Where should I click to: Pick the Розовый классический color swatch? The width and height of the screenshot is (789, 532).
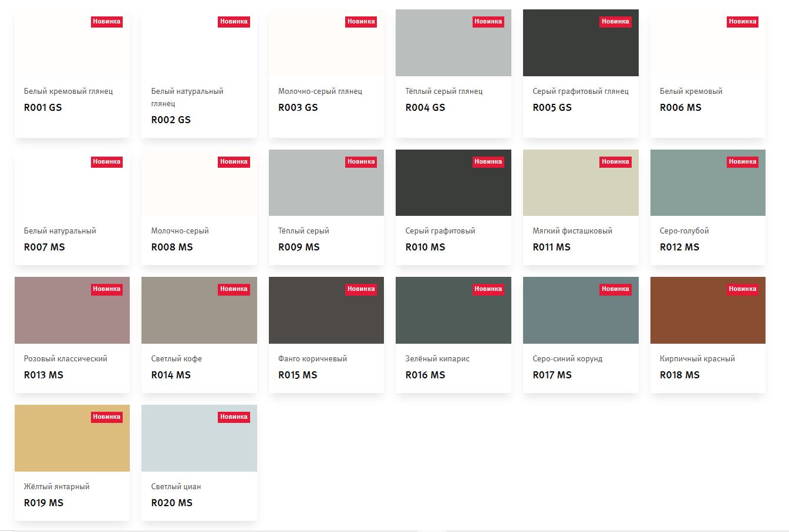tap(72, 310)
